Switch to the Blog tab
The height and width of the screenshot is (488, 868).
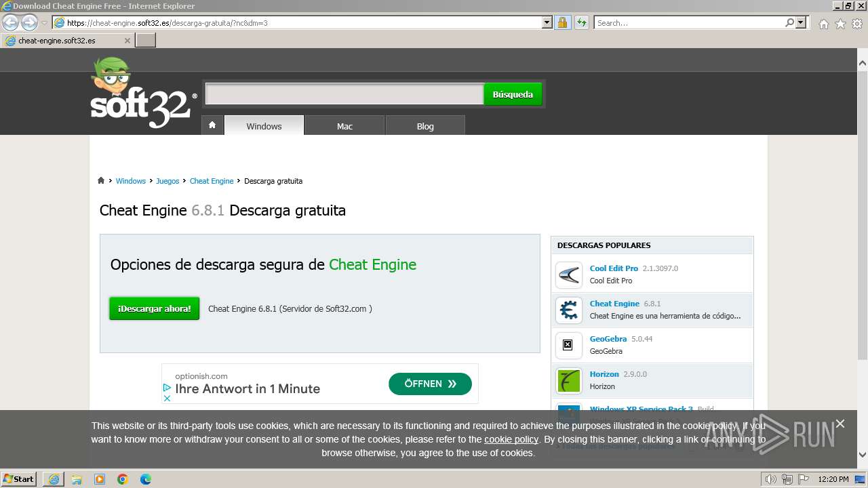425,125
